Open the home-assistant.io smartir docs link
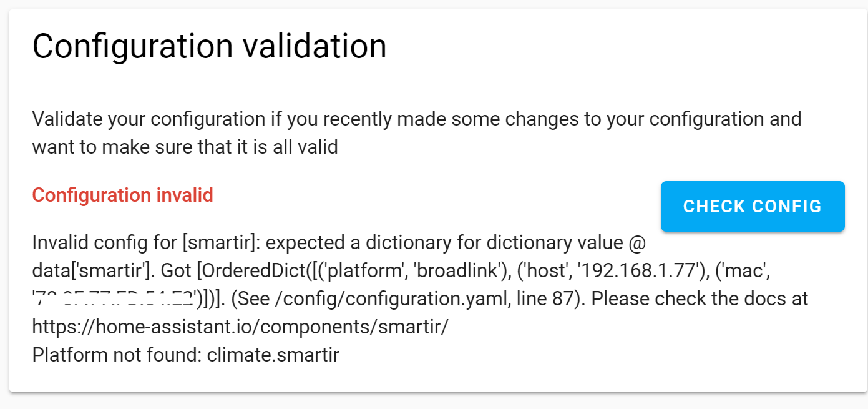The image size is (868, 409). point(239,326)
